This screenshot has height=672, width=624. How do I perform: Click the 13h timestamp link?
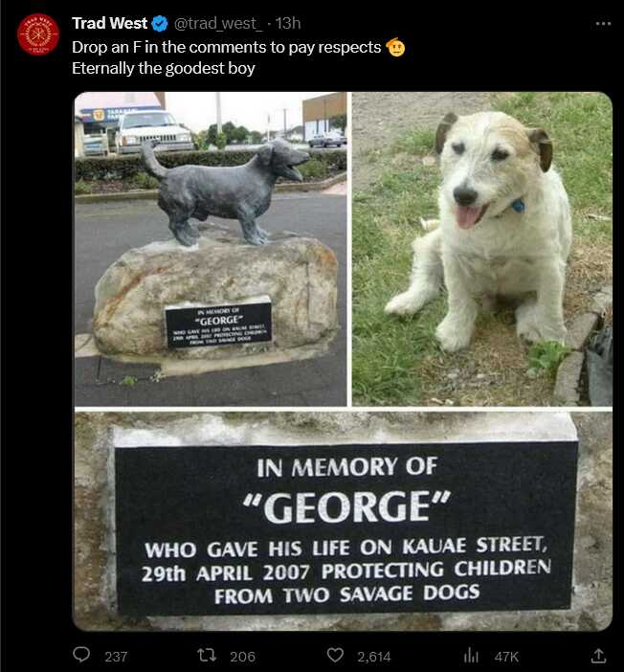point(287,24)
